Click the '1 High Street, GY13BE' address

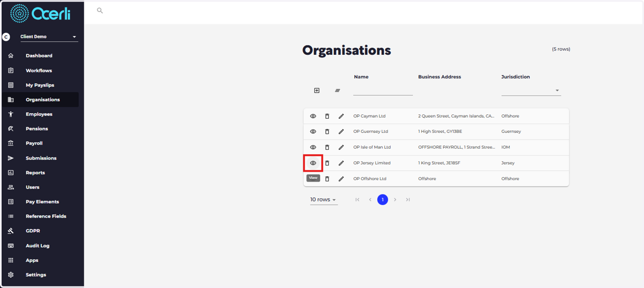tap(440, 132)
